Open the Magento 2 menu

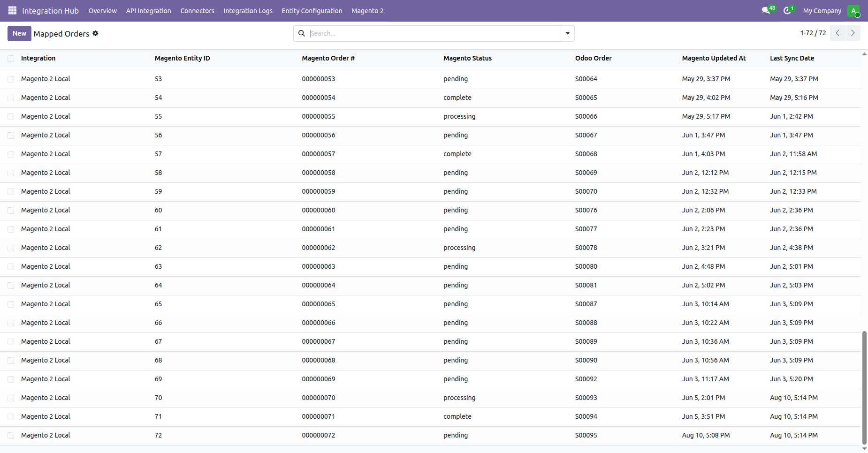pyautogui.click(x=367, y=11)
